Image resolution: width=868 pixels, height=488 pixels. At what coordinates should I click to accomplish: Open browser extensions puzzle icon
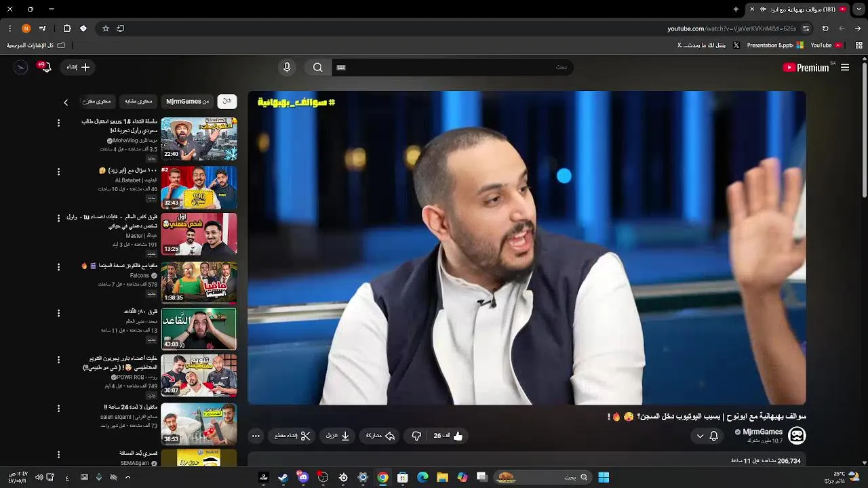click(x=67, y=28)
